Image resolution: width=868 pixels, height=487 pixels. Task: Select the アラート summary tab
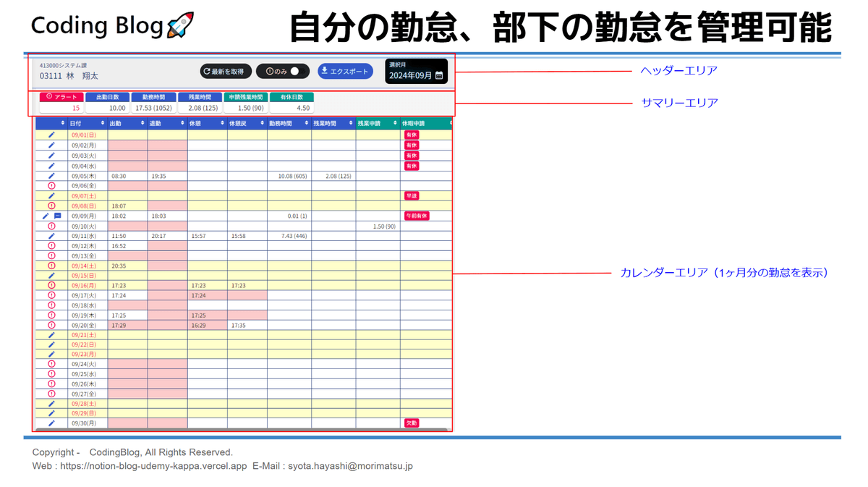point(61,97)
